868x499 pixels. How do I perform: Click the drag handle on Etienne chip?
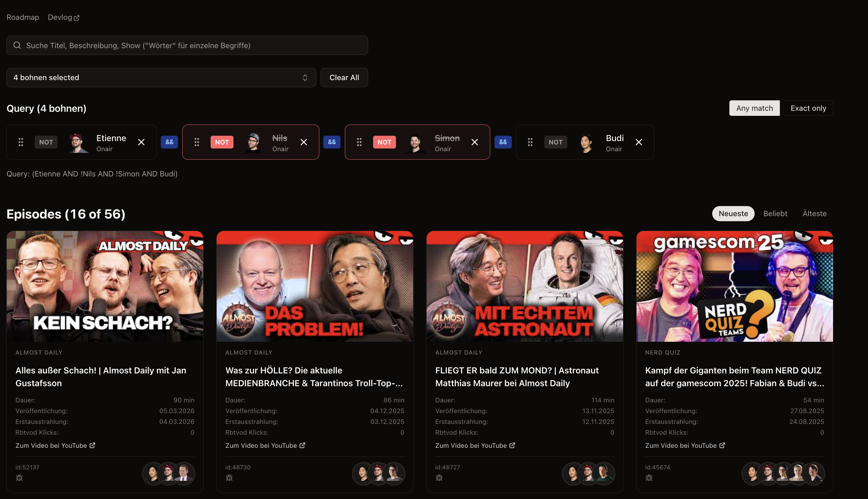pyautogui.click(x=21, y=142)
